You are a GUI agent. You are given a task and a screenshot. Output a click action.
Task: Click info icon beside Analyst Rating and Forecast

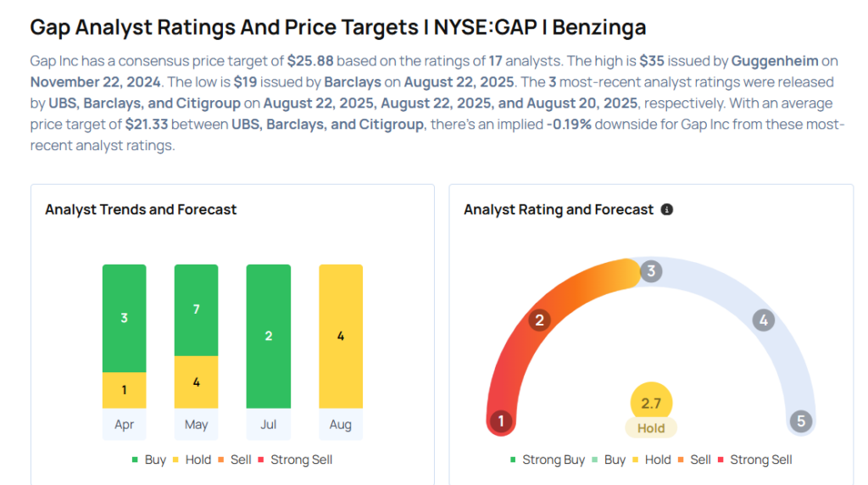coord(667,209)
